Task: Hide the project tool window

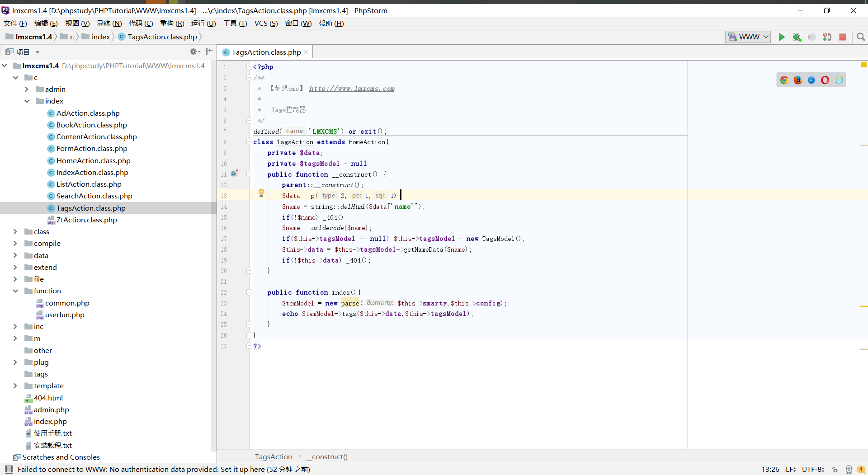Action: tap(209, 52)
